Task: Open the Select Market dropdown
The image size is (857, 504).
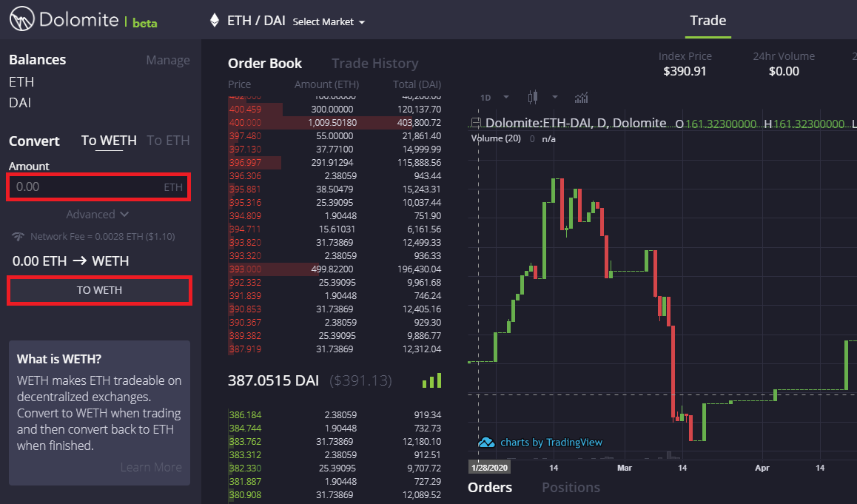Action: (x=329, y=22)
